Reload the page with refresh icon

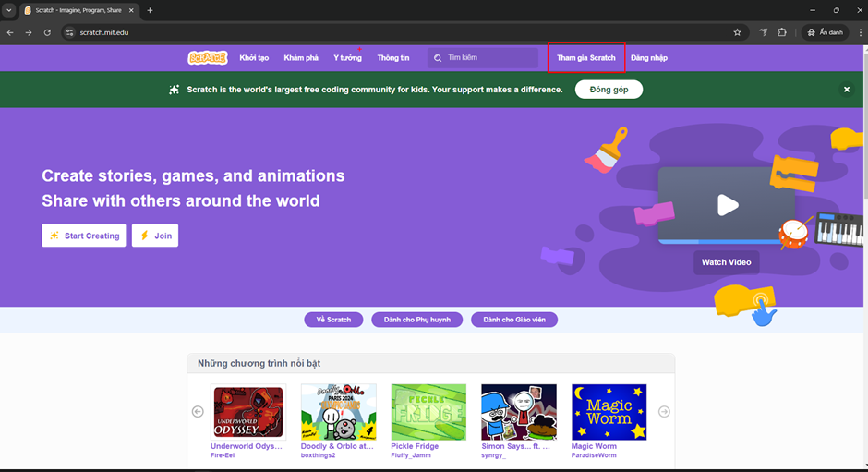tap(47, 32)
